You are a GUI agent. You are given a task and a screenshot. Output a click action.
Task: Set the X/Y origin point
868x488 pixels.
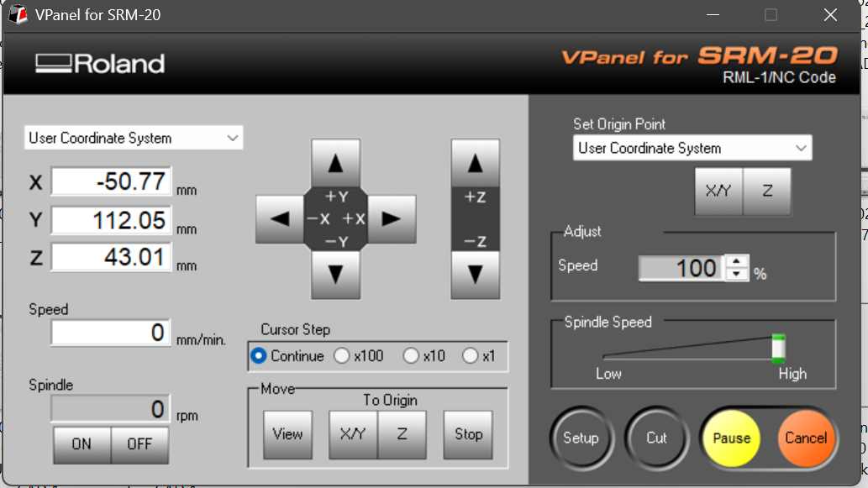click(718, 192)
